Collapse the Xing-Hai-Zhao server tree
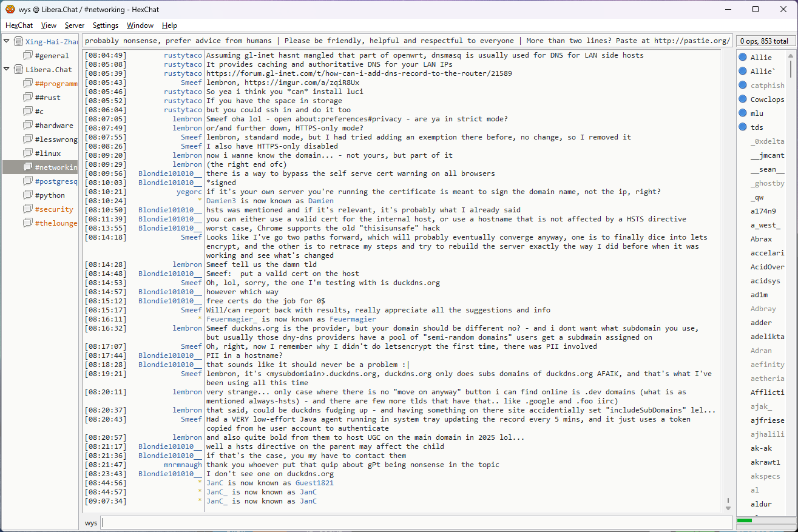 [7, 42]
